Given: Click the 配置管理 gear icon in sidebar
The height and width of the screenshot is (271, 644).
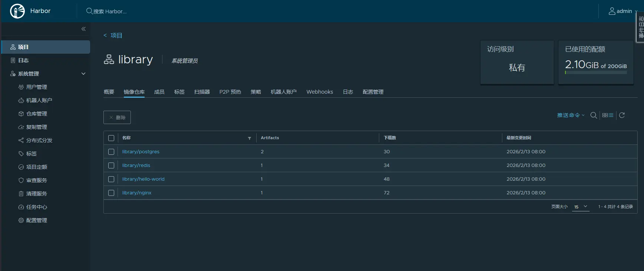Looking at the screenshot, I should (21, 220).
